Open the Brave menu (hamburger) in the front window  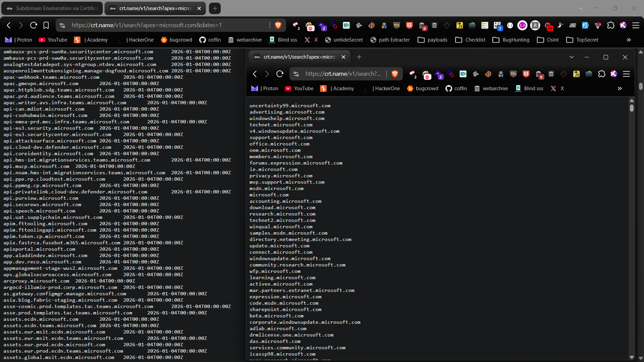625,73
